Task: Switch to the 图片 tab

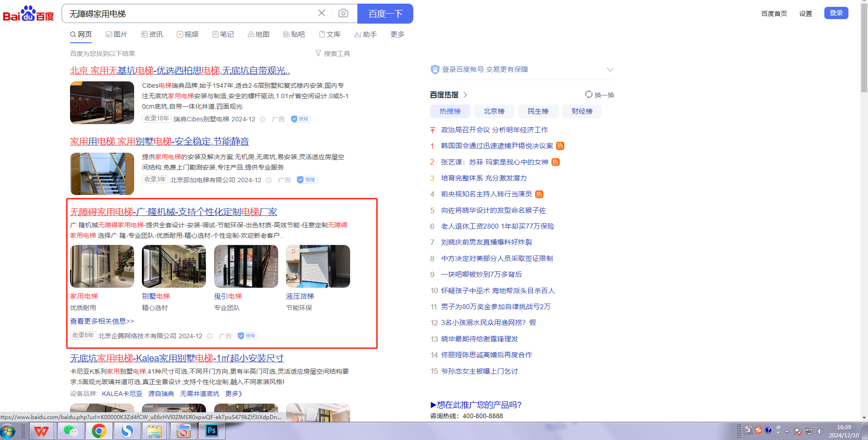Action: coord(116,35)
